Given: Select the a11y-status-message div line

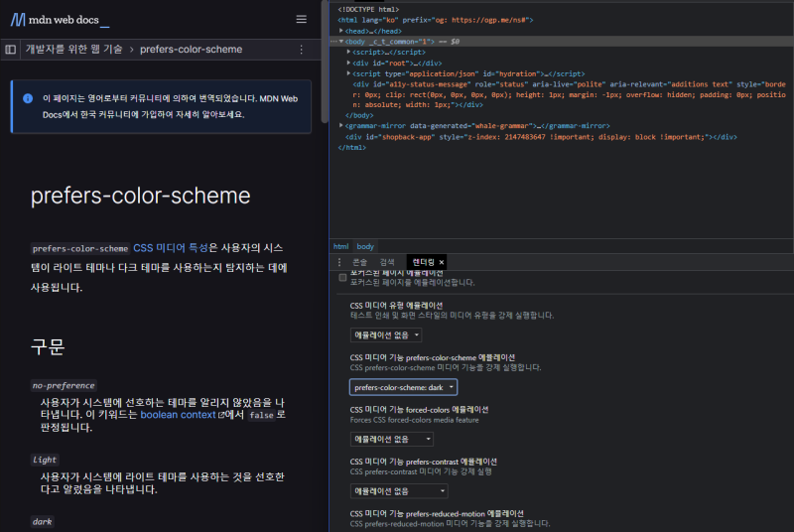Looking at the screenshot, I should tap(569, 94).
